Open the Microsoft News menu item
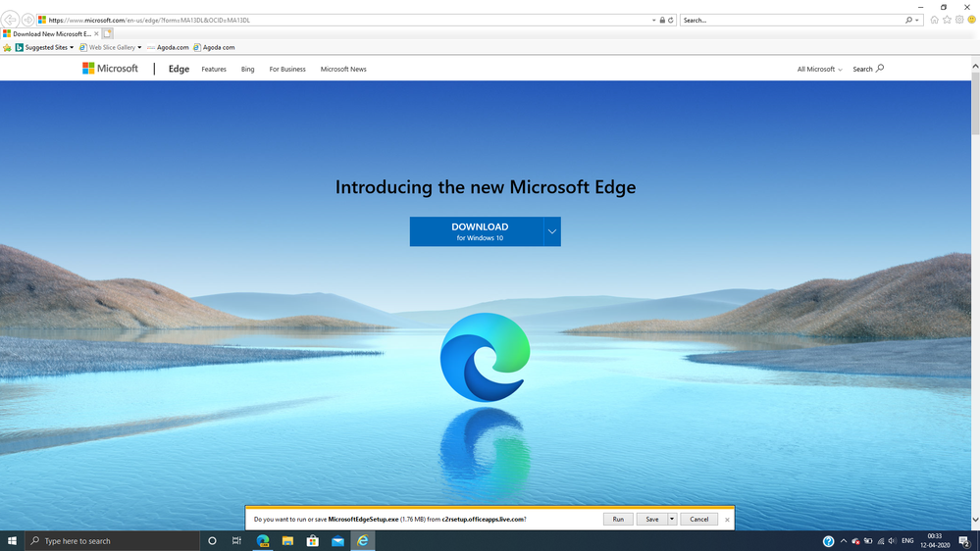The image size is (980, 551). (343, 70)
